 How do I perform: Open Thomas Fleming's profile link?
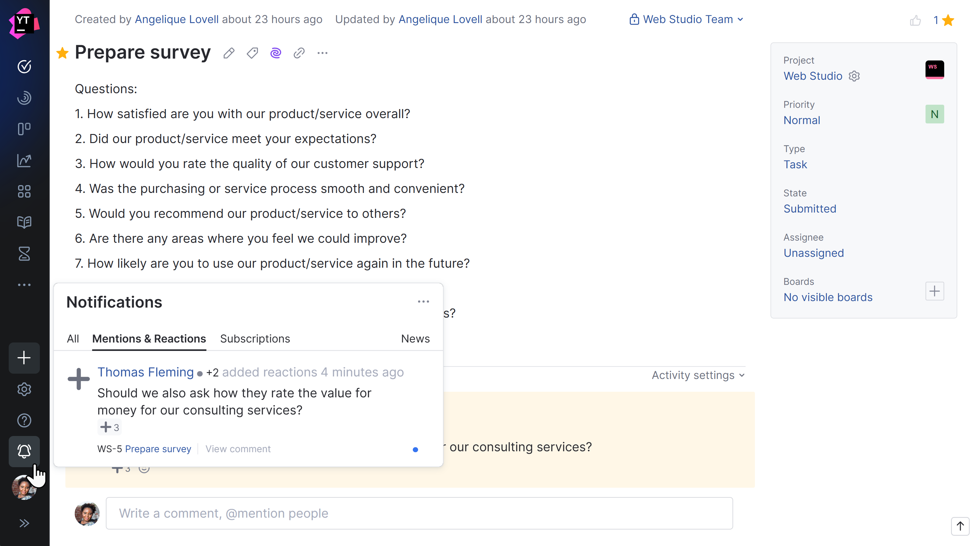pyautogui.click(x=145, y=372)
